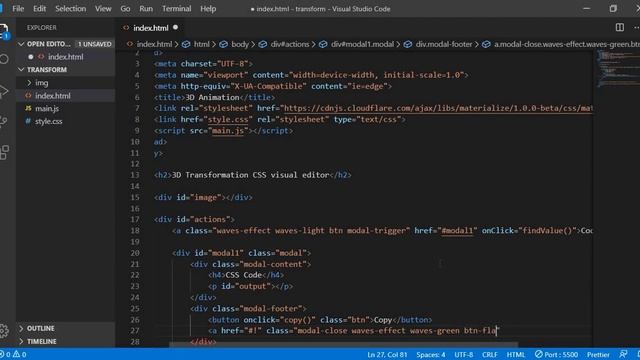Open Source Control in the activity bar
This screenshot has height=360, width=640.
click(4, 121)
